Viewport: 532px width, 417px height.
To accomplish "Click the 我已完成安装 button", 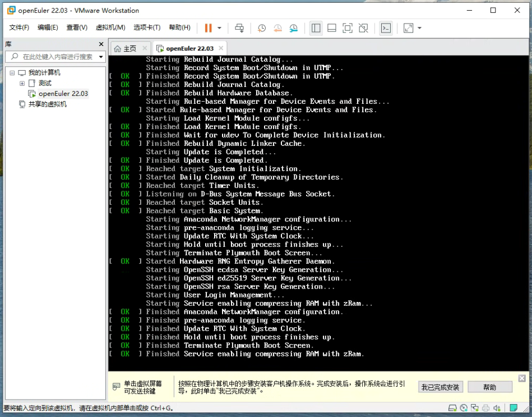I will point(440,387).
